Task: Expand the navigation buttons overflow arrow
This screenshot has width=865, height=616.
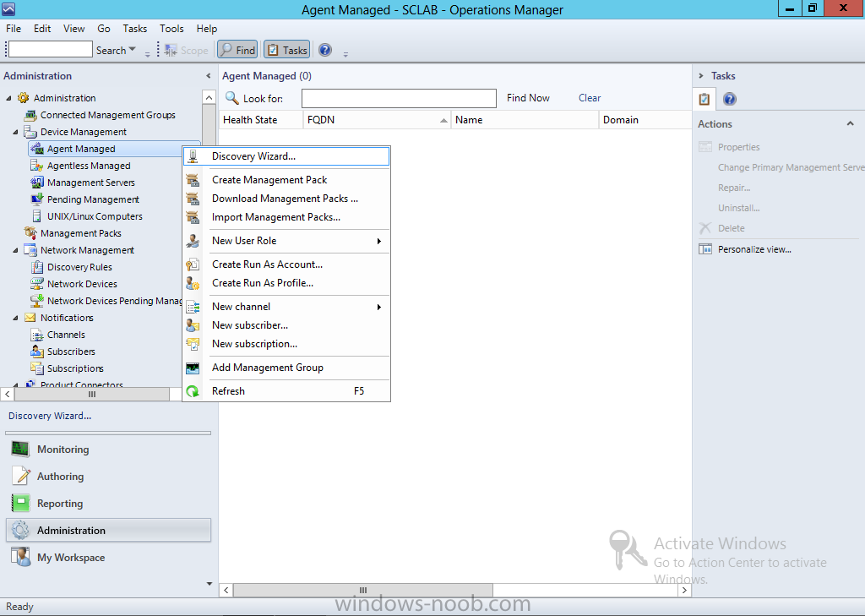Action: [209, 583]
